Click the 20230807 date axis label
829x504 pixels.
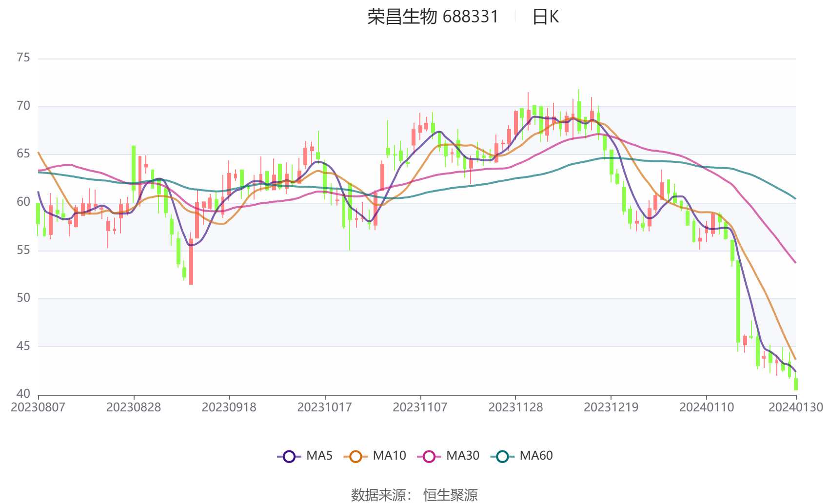coord(38,407)
